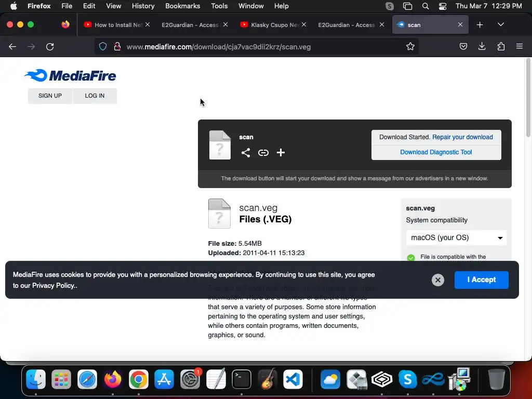
Task: Open Spotlight search in menu bar
Action: 425,6
